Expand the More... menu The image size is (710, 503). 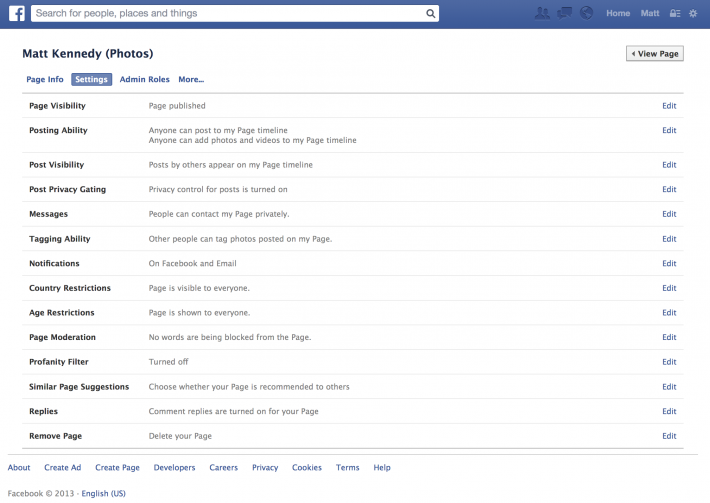pyautogui.click(x=191, y=79)
